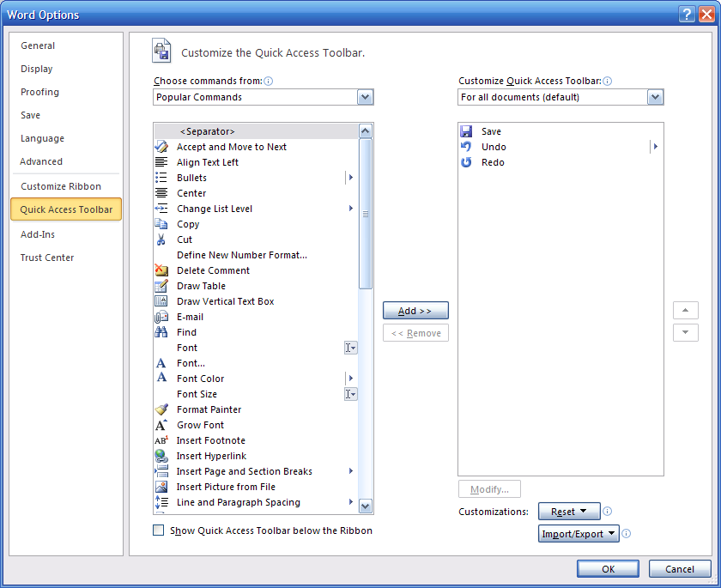Click the Draw Table icon
This screenshot has height=588, width=721.
pos(161,286)
